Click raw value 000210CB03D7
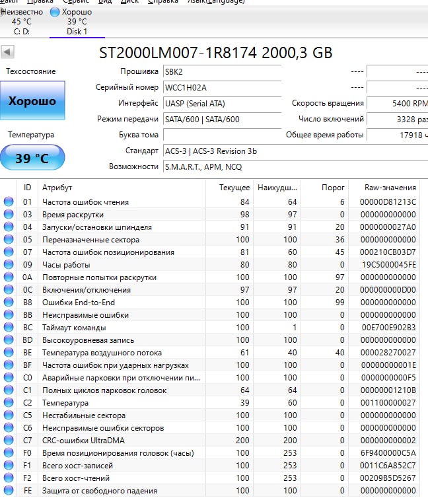The width and height of the screenshot is (428, 504). click(x=388, y=252)
